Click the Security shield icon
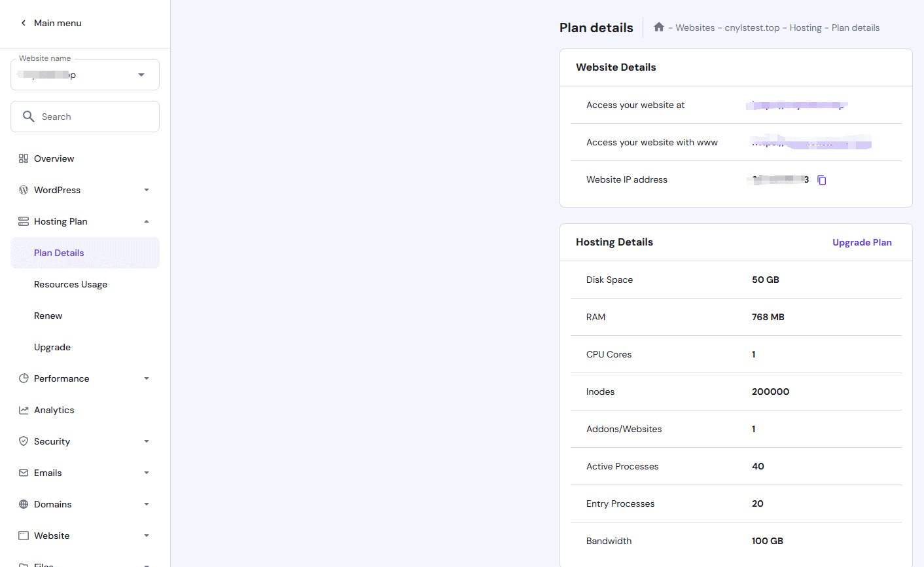Viewport: 924px width, 567px height. coord(24,441)
